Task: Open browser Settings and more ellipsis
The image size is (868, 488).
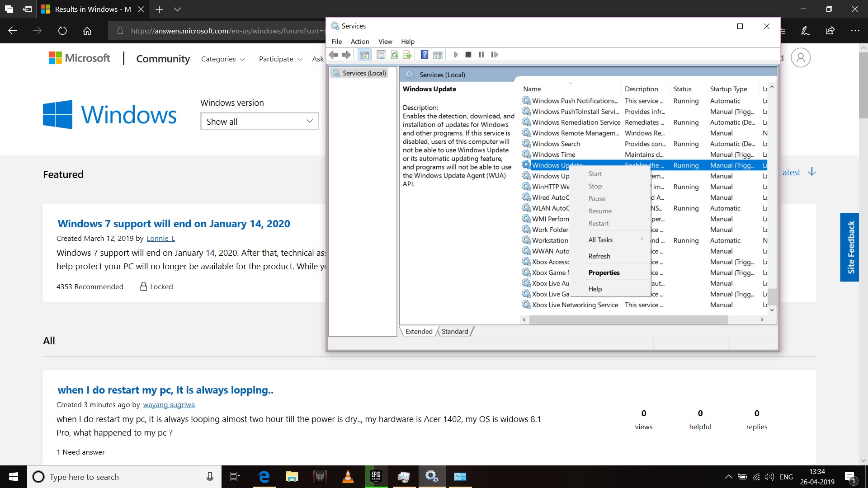Action: pyautogui.click(x=855, y=31)
